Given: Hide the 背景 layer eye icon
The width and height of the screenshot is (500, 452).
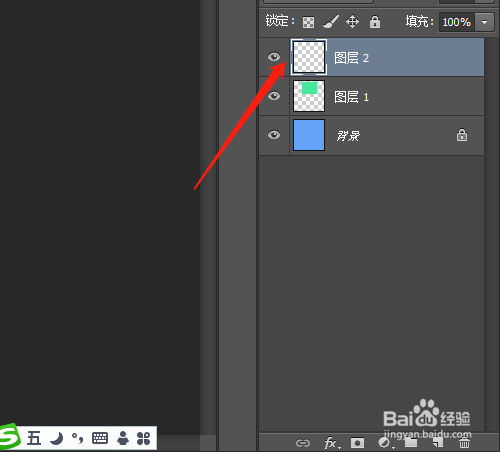Looking at the screenshot, I should click(x=274, y=135).
